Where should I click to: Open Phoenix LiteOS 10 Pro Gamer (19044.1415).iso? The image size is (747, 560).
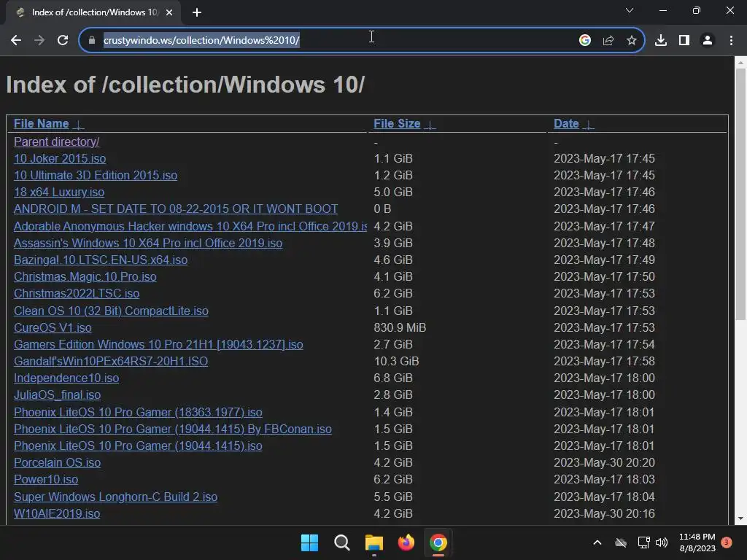pos(138,446)
